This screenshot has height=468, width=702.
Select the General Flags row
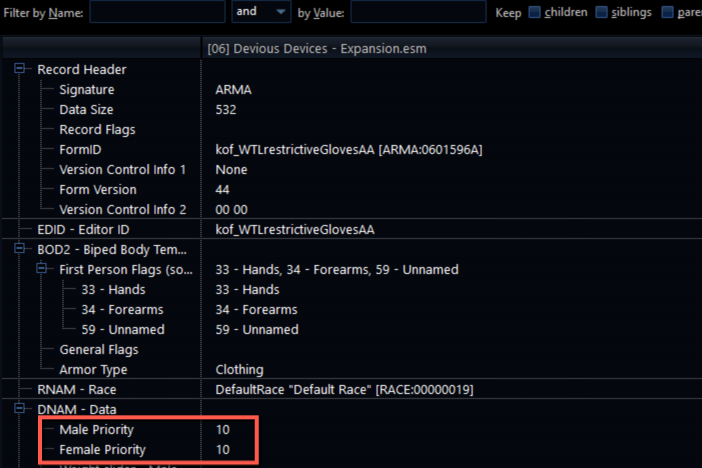pos(98,350)
